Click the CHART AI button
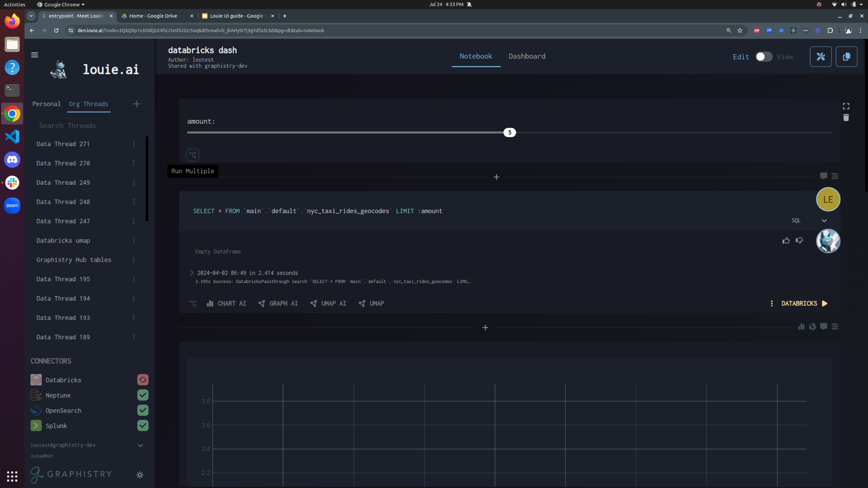 point(226,303)
